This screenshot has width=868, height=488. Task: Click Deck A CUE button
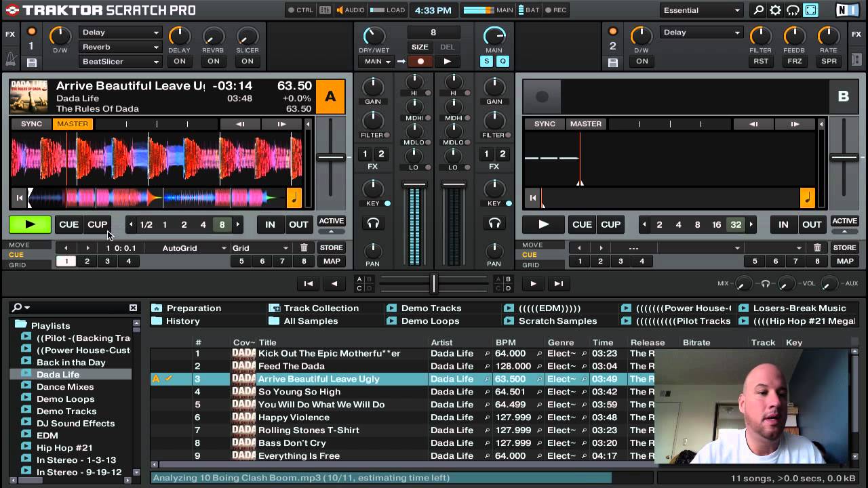[x=68, y=224]
